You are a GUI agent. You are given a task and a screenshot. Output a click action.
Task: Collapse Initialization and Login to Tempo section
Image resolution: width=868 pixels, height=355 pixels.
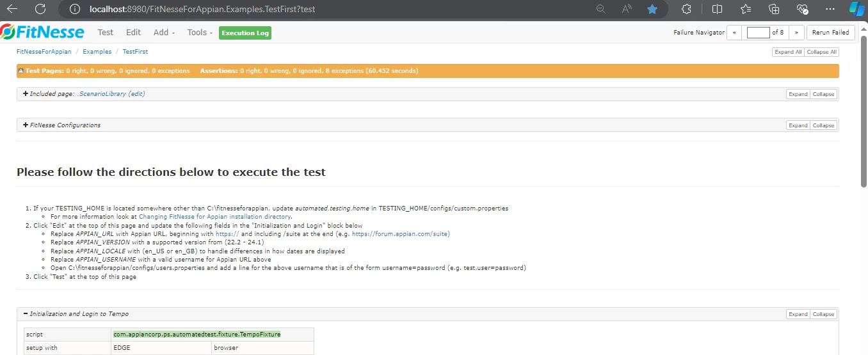tap(26, 314)
